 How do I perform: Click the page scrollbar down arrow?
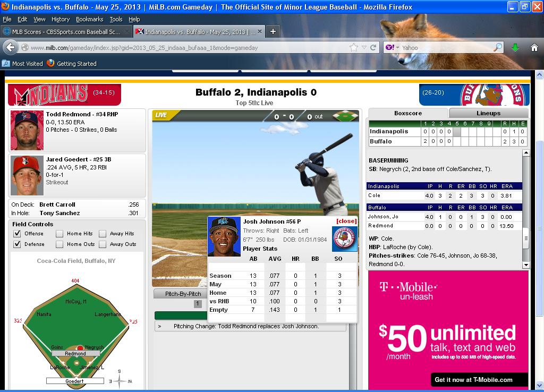pyautogui.click(x=540, y=385)
